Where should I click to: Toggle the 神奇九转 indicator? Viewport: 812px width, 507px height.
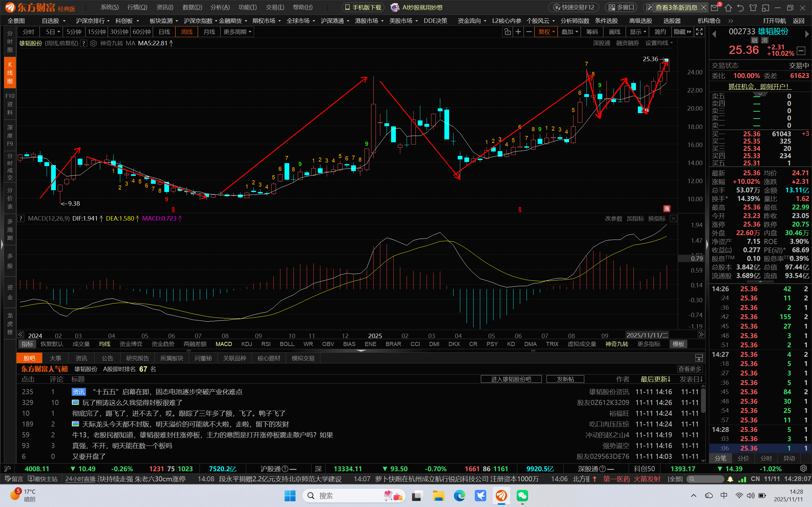coord(617,344)
